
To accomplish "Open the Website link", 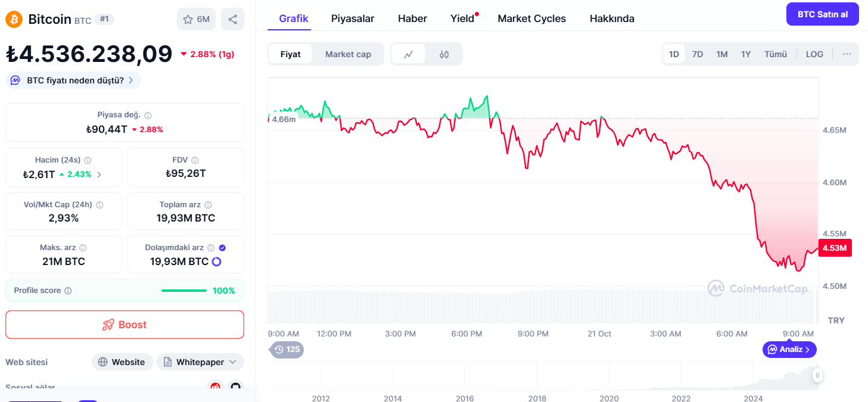I will 122,362.
